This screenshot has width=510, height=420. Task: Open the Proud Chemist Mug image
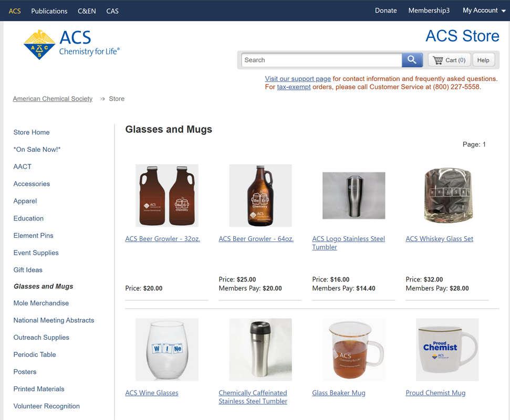coord(447,350)
